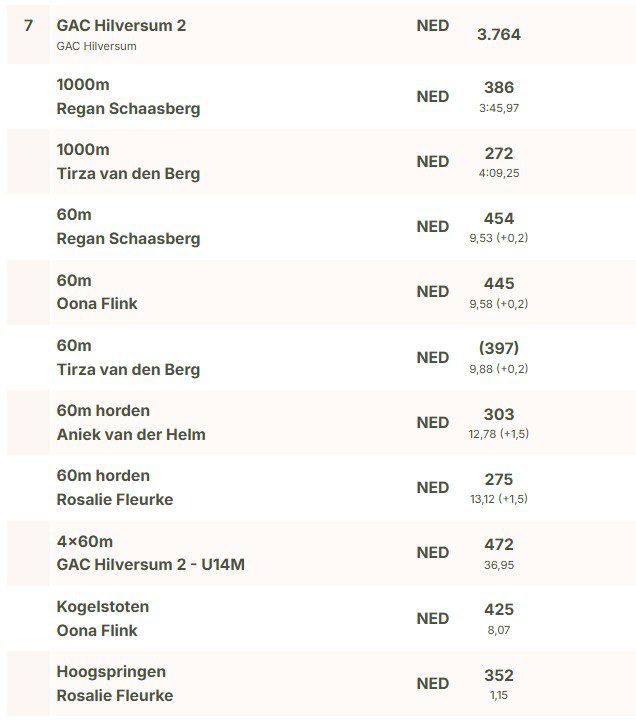Click Tirza van den Berg under 1000m
Image resolution: width=636 pixels, height=723 pixels.
[128, 173]
